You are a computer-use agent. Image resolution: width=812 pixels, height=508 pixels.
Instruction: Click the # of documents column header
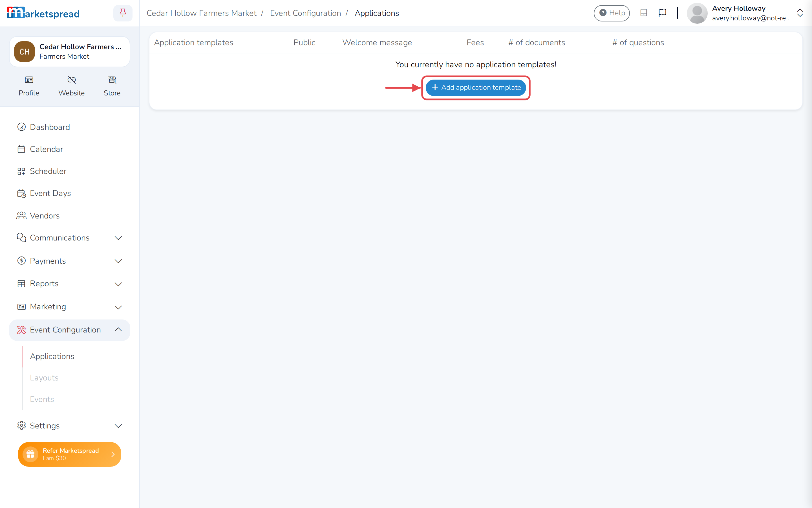pyautogui.click(x=537, y=43)
